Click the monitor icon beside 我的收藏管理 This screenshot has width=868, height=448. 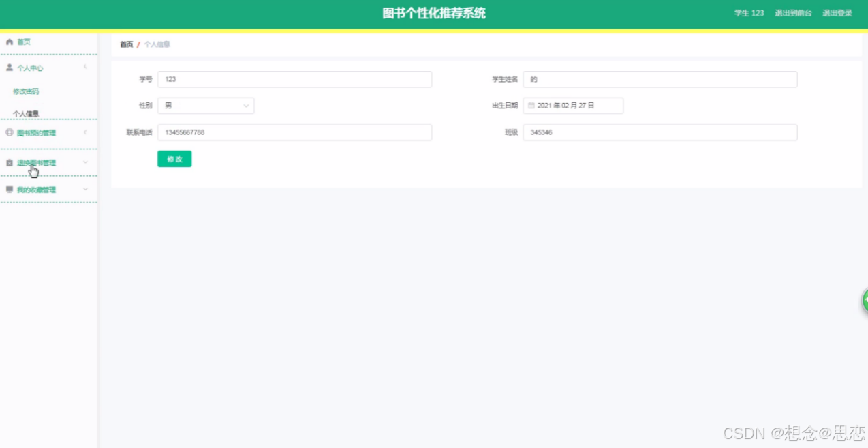[x=10, y=190]
